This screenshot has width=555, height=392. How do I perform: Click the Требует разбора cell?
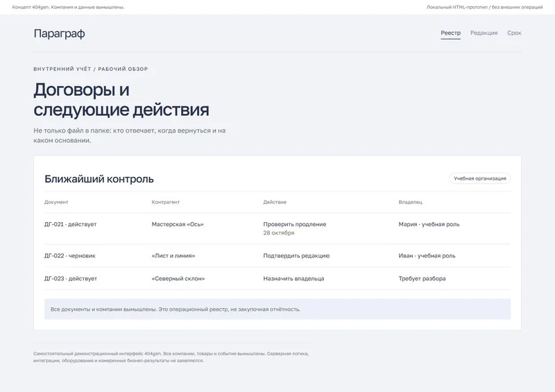(x=422, y=278)
